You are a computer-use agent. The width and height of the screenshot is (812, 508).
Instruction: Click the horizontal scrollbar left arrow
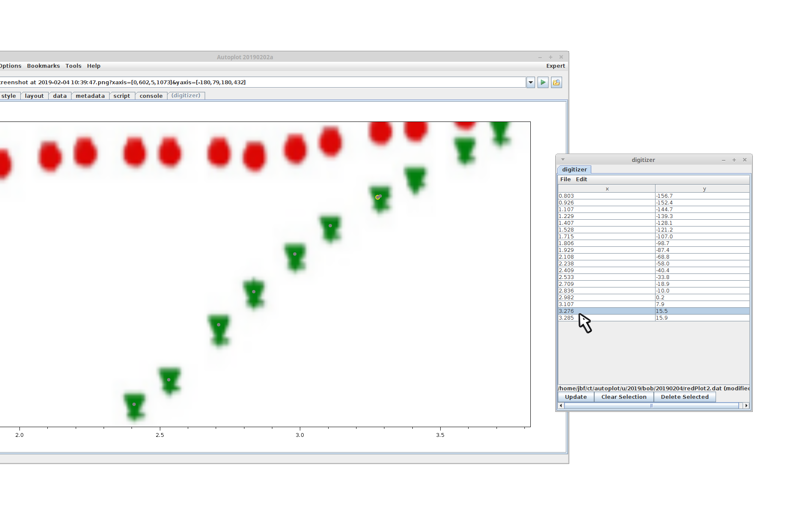pos(561,406)
